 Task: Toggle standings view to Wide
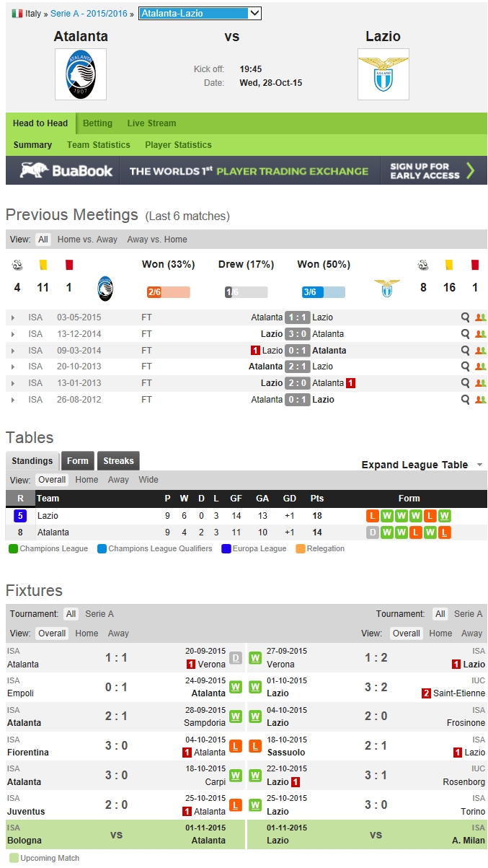point(148,480)
